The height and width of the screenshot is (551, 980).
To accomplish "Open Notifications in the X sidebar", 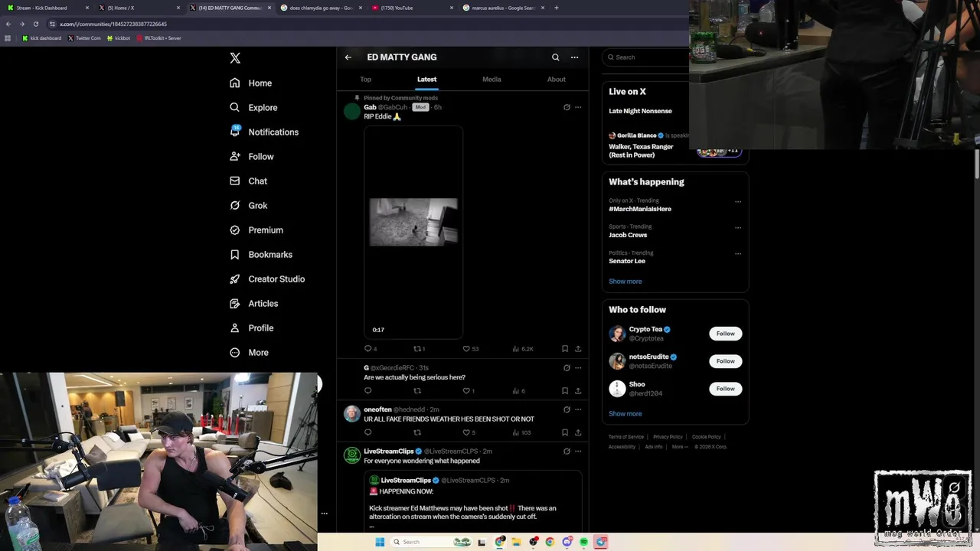I will 264,132.
